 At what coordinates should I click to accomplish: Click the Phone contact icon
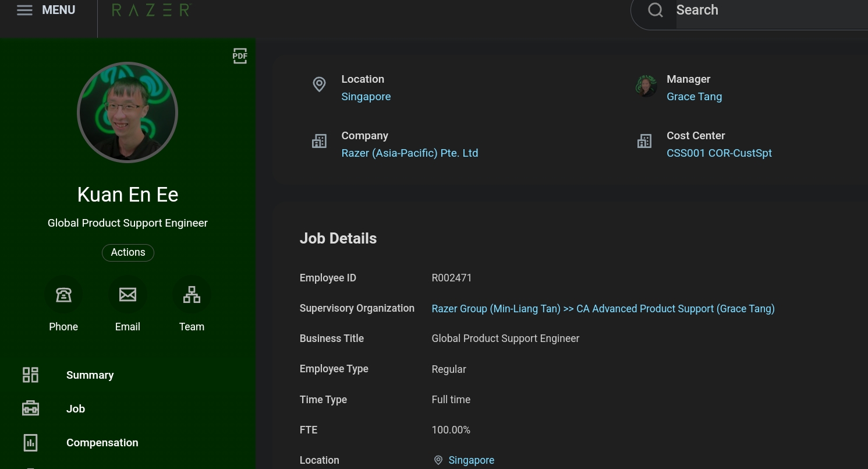63,295
